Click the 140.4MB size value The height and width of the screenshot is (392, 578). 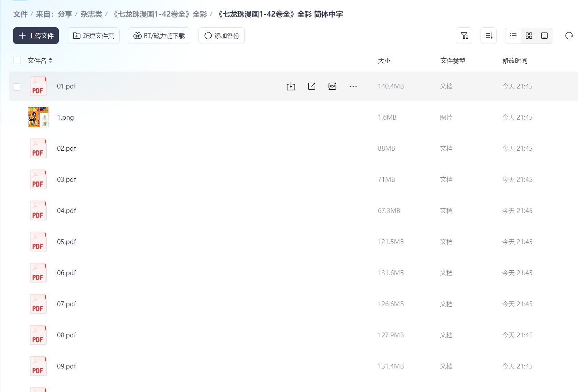point(391,86)
